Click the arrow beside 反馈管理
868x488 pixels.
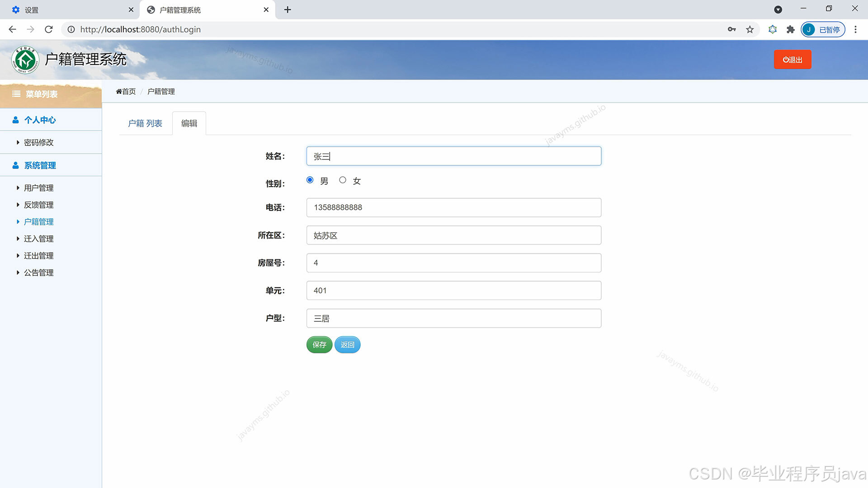(x=18, y=205)
